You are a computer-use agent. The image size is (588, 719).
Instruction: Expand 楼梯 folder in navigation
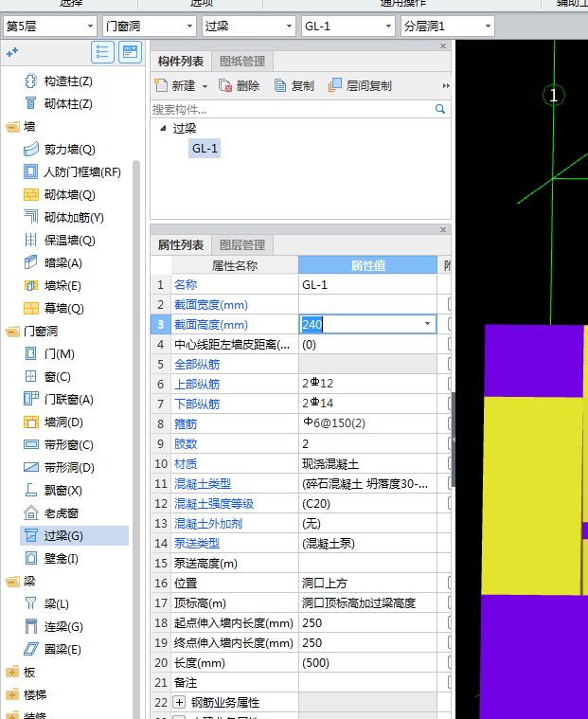pyautogui.click(x=12, y=694)
